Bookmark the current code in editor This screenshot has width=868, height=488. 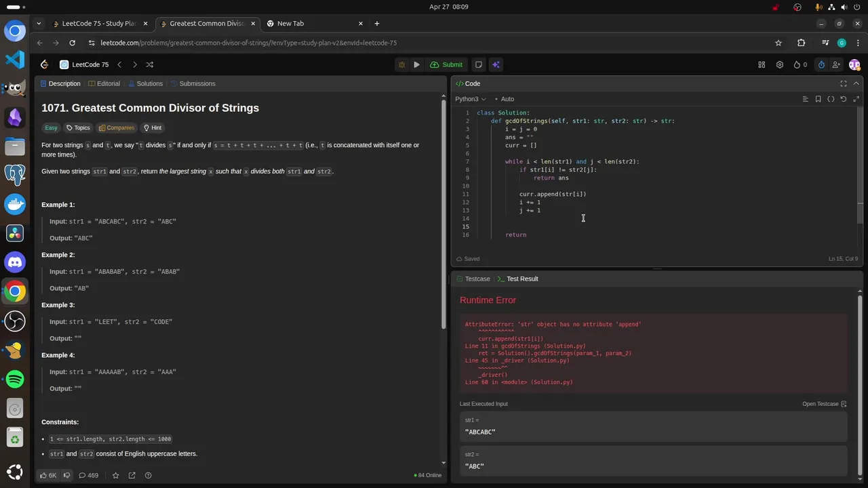pos(818,99)
